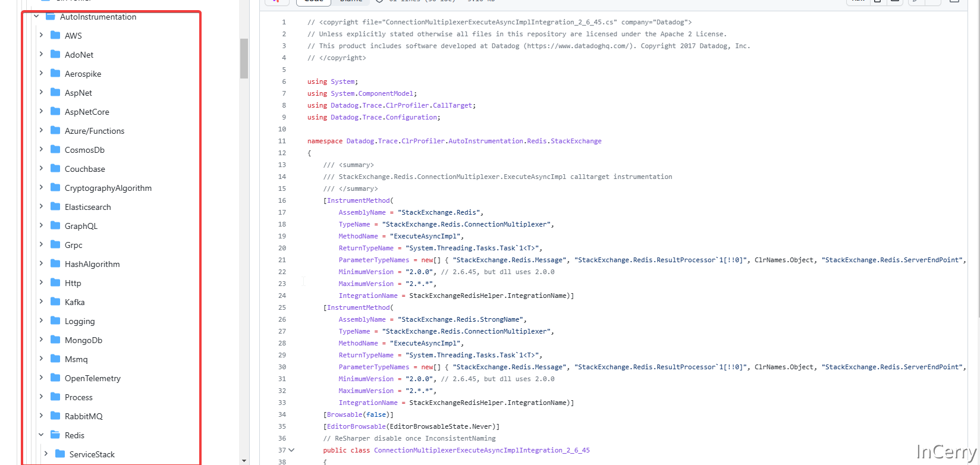The width and height of the screenshot is (980, 465).
Task: Click the GraphQL folder icon
Action: 55,225
